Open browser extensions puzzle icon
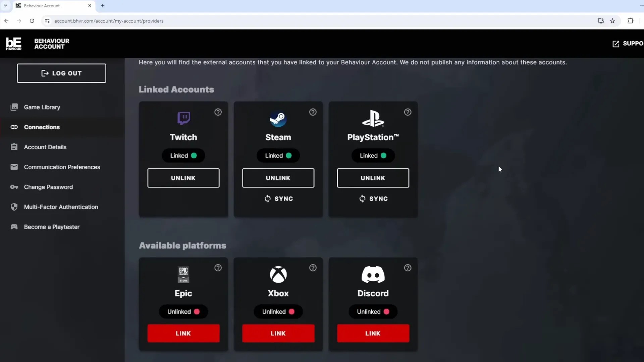This screenshot has height=362, width=644. click(630, 21)
